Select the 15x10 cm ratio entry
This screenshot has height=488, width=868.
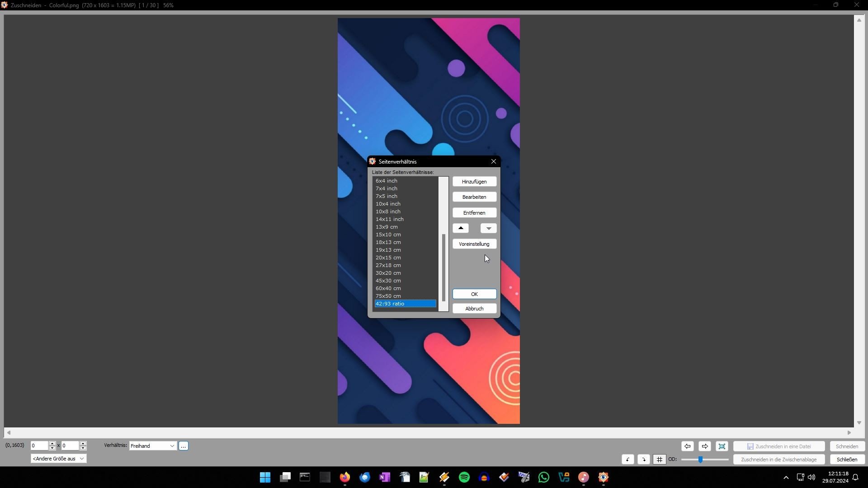coord(388,235)
